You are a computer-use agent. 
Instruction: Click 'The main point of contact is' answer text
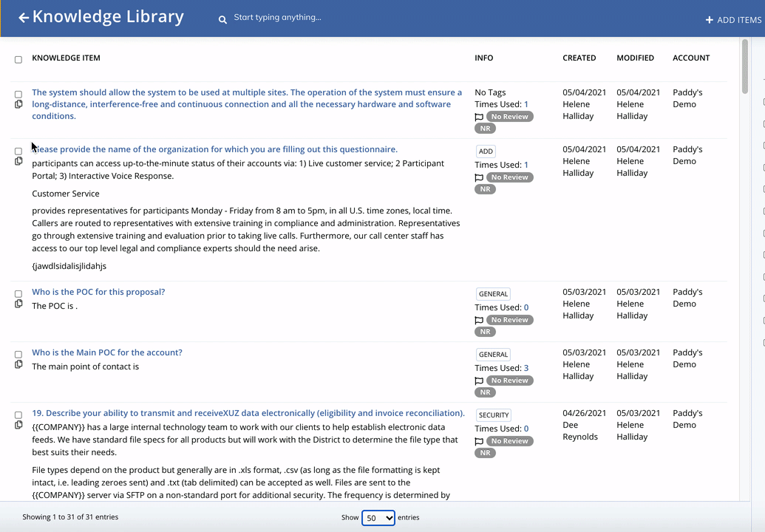click(86, 366)
